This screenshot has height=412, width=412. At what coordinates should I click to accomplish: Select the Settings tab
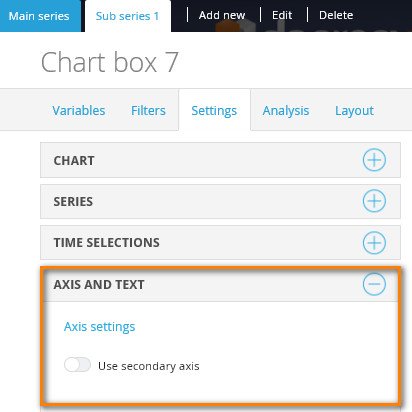(214, 111)
